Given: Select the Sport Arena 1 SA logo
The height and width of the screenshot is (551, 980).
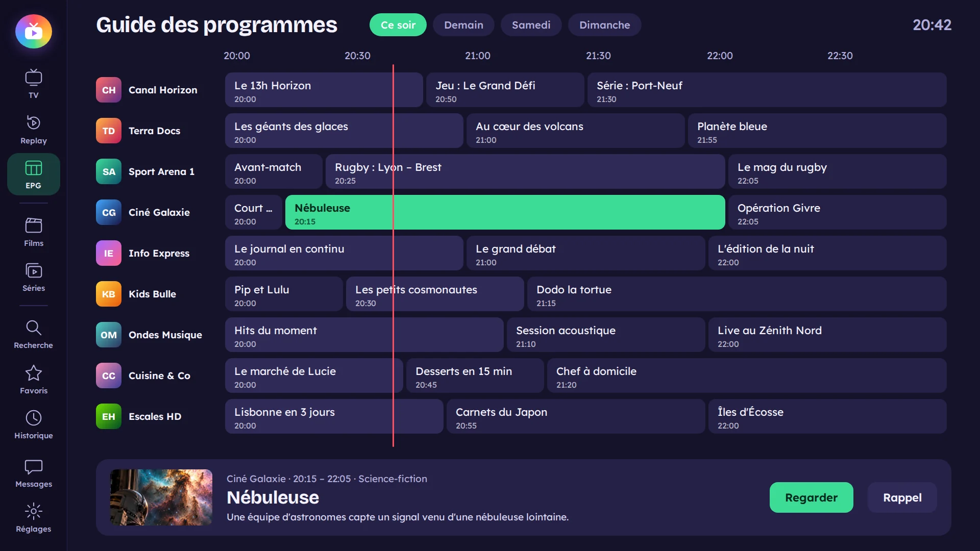Looking at the screenshot, I should [x=109, y=171].
